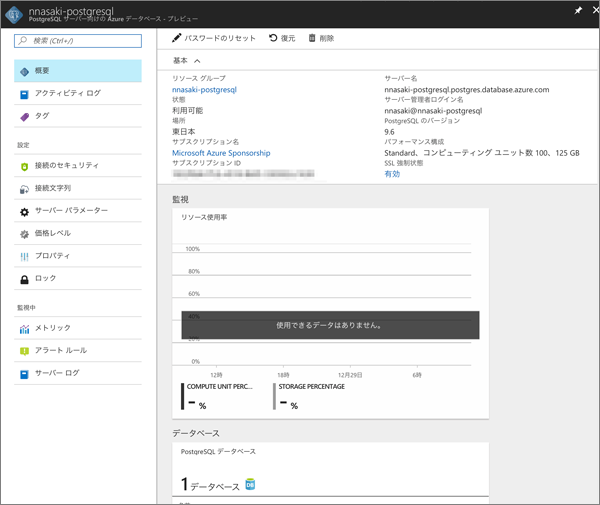The width and height of the screenshot is (600, 505).
Task: Click the サーバー パラメーター gear icon
Action: [x=24, y=212]
